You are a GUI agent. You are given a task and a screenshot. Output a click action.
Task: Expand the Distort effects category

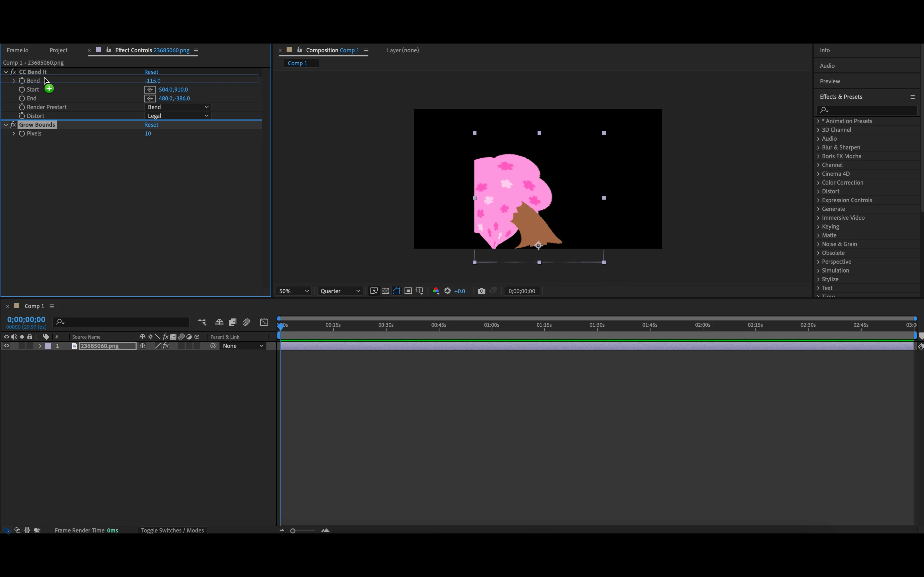818,191
